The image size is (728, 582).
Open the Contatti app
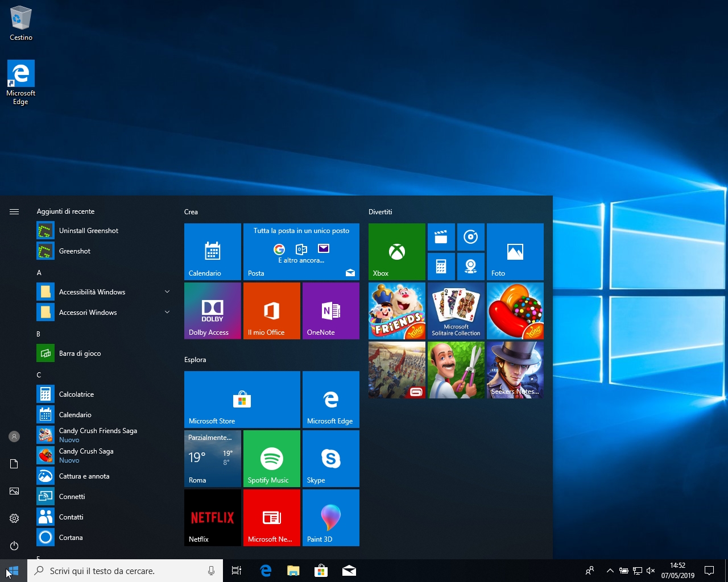pos(105,517)
